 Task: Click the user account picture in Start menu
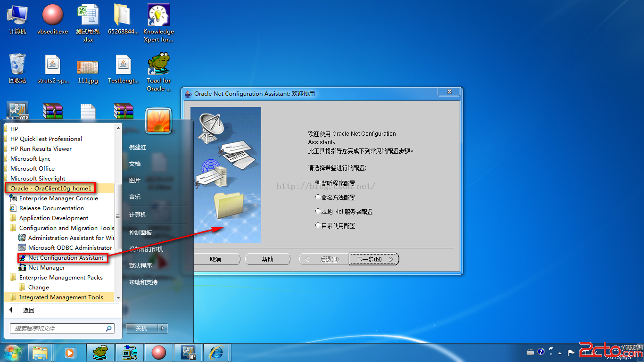pyautogui.click(x=158, y=121)
